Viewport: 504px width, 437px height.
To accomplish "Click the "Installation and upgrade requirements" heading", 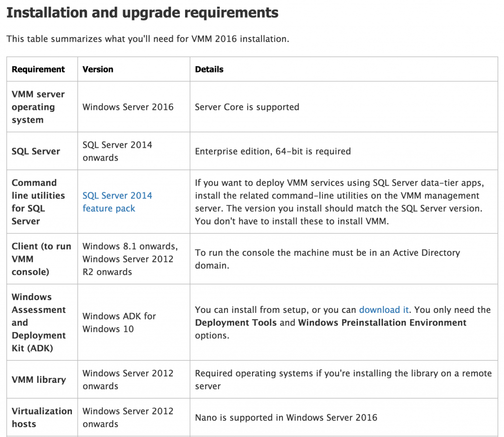I will coord(142,13).
